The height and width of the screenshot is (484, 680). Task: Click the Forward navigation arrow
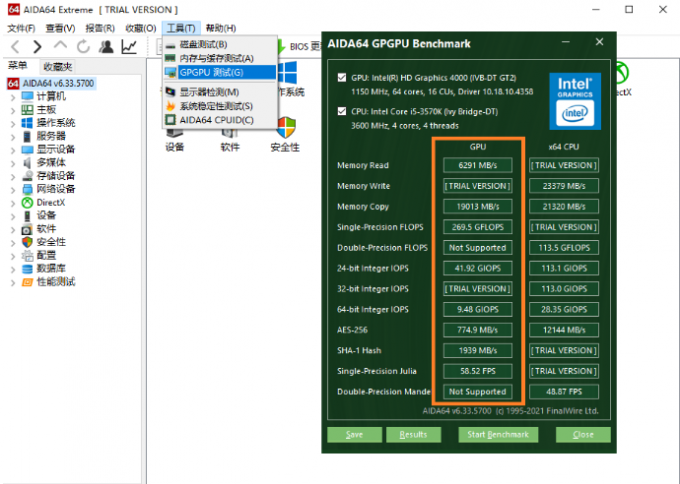click(x=37, y=46)
